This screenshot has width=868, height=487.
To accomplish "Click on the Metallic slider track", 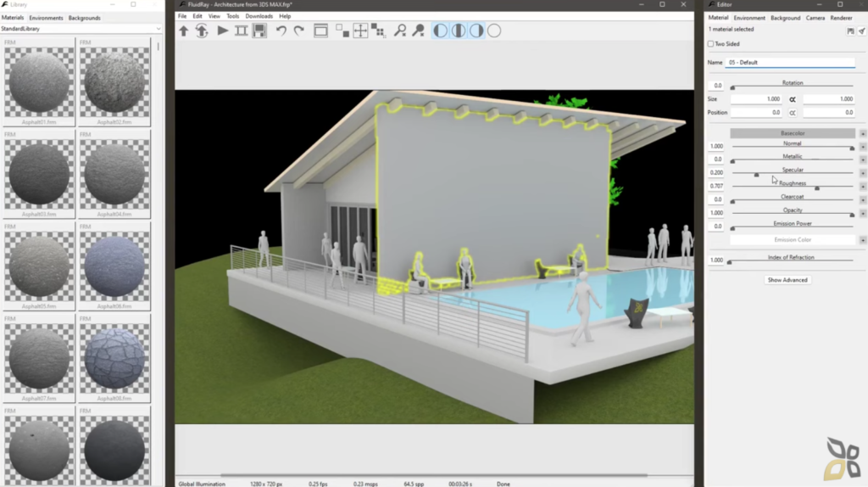I will point(793,161).
